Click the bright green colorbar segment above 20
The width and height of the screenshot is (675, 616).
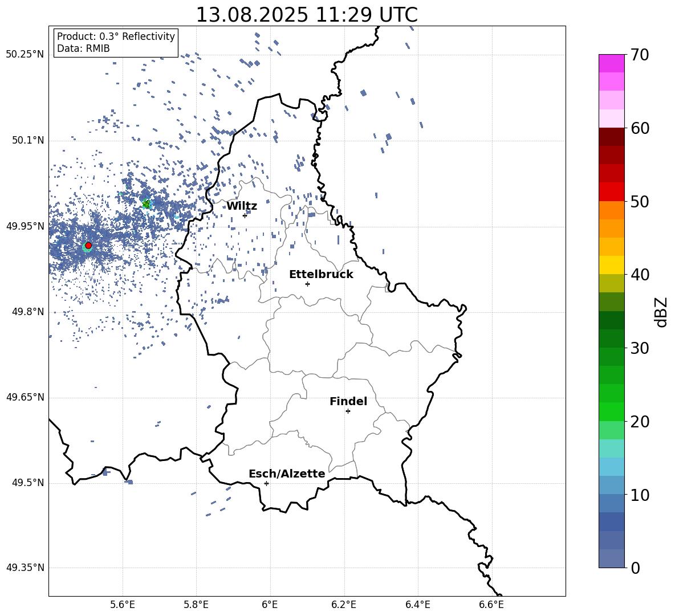612,412
